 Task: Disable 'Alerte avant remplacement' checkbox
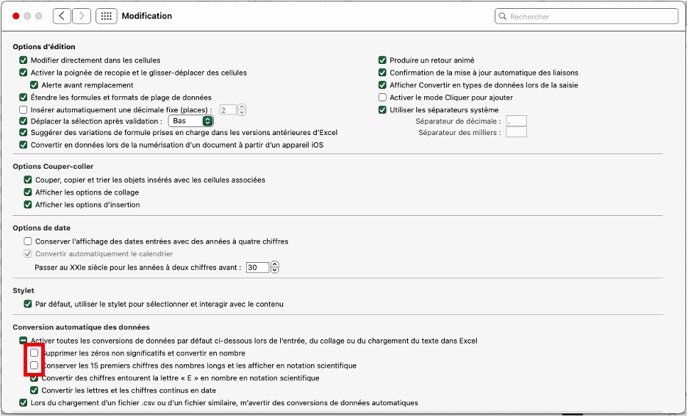[34, 85]
